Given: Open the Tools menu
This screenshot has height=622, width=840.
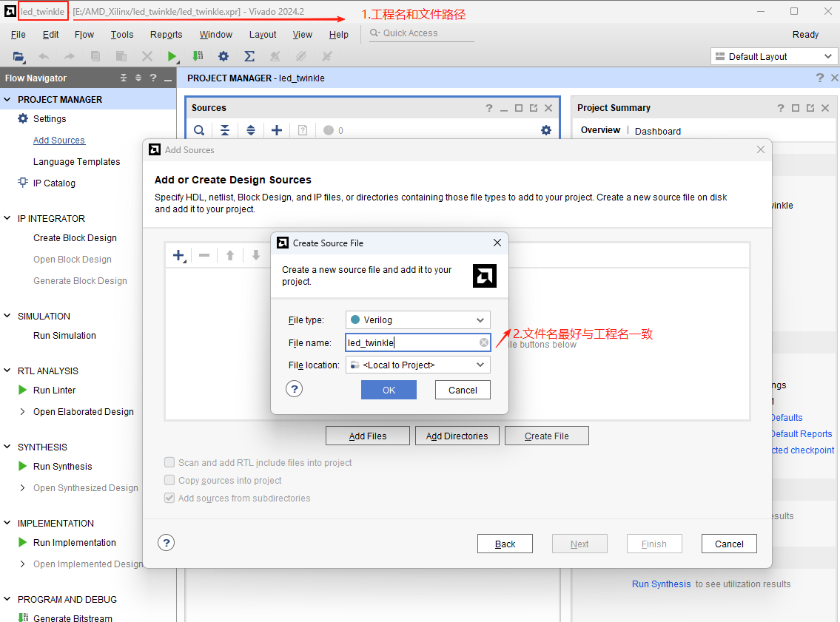Looking at the screenshot, I should point(122,35).
